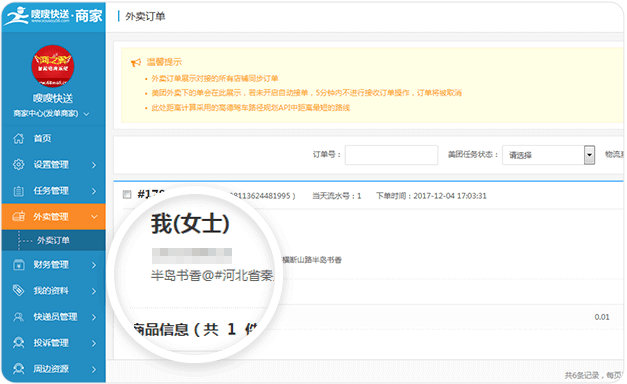This screenshot has height=384, width=627.
Task: Click the person icon for 快递员管理
Action: pyautogui.click(x=18, y=317)
